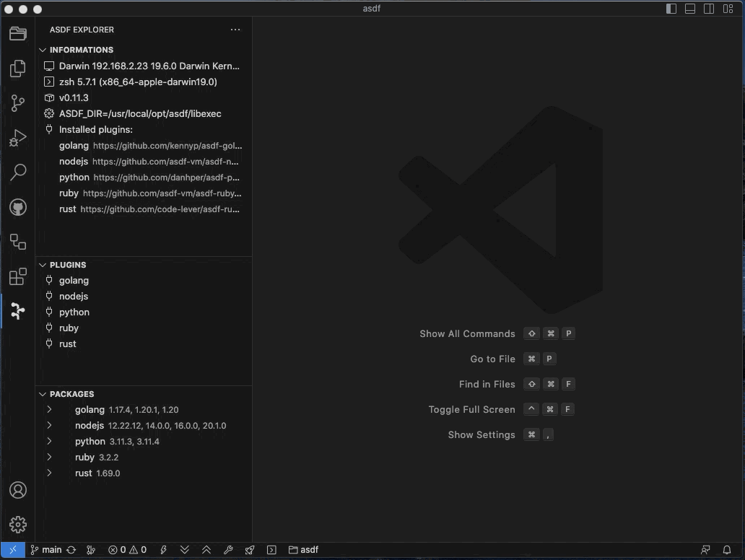Open the Run and Debug view
The height and width of the screenshot is (560, 745).
coord(18,138)
